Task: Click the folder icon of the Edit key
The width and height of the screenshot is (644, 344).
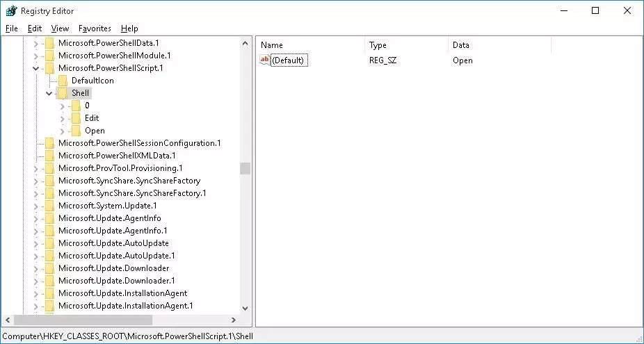Action: [x=76, y=118]
